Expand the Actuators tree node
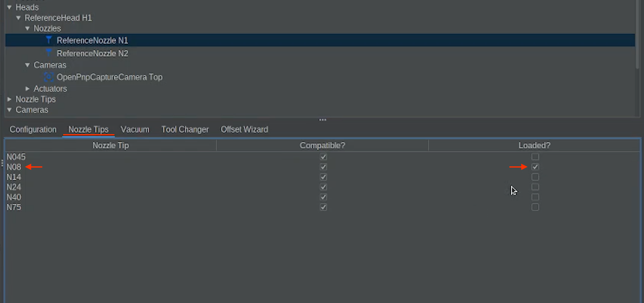This screenshot has width=644, height=303. pyautogui.click(x=27, y=89)
